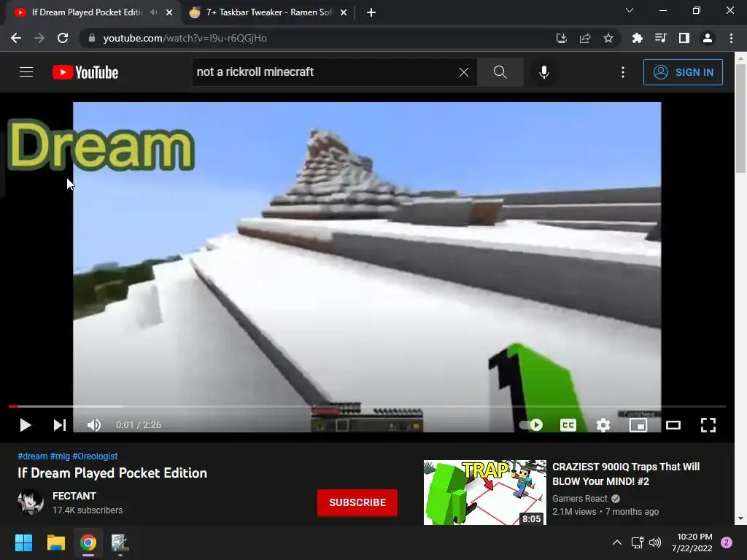Open the Chrome extensions puzzle icon
The width and height of the screenshot is (747, 560).
coord(637,38)
